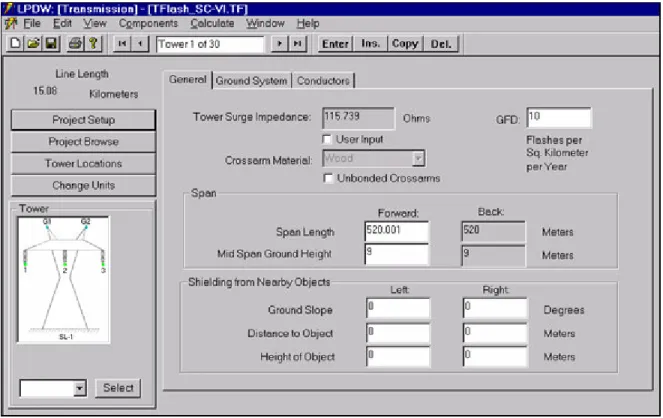Viewport: 663px width, 418px height.
Task: Click the Back Mid Span Ground Height field
Action: click(x=493, y=254)
